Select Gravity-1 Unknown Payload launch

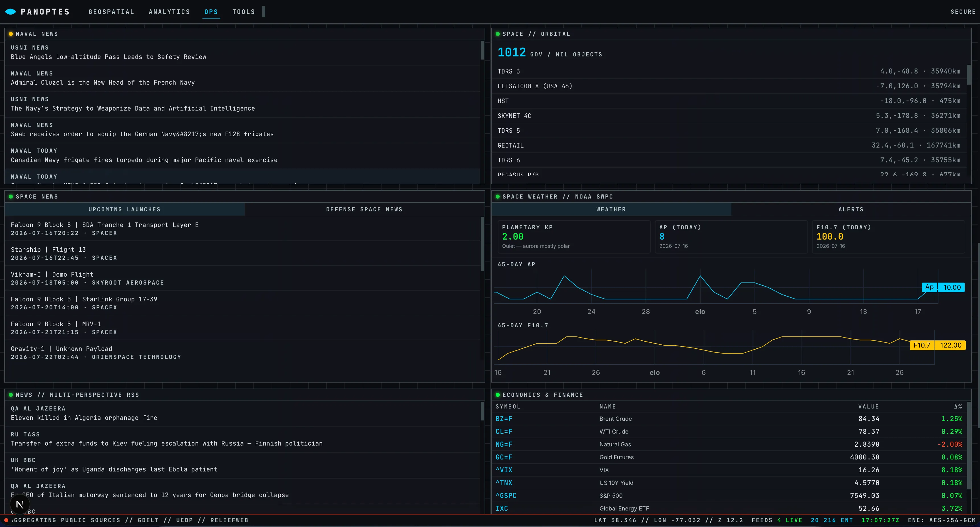(x=242, y=352)
